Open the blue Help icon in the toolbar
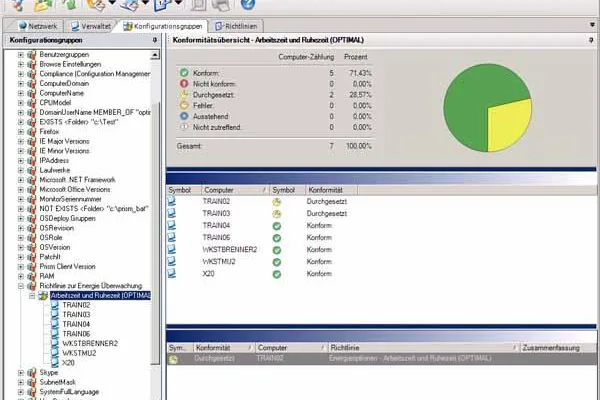Viewport: 600px width, 400px height. pos(248,5)
